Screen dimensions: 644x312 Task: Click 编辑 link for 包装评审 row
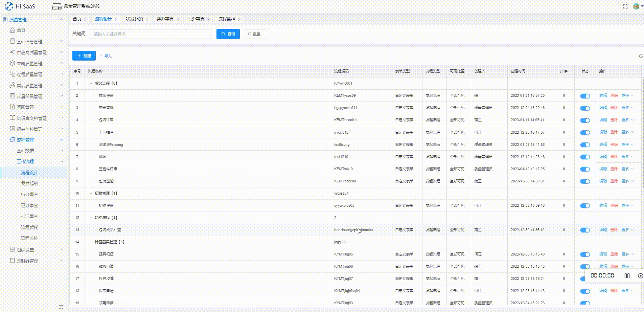[x=603, y=120]
